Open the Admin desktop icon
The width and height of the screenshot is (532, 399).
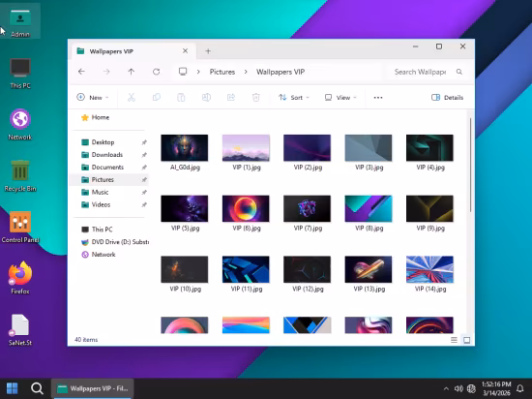pyautogui.click(x=20, y=22)
